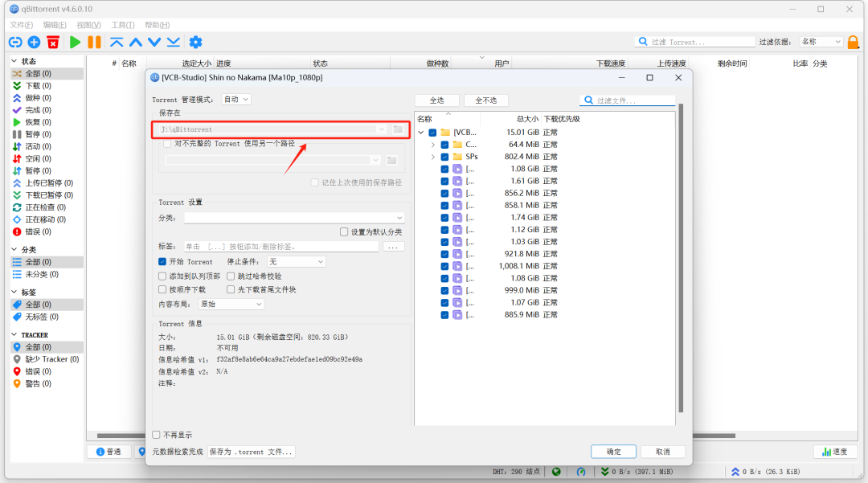Click the 全选 button
The width and height of the screenshot is (868, 483).
pos(436,100)
